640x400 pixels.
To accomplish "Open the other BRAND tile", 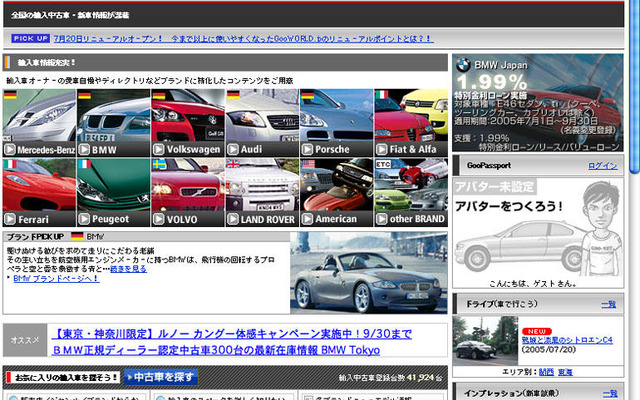I will pos(411,193).
